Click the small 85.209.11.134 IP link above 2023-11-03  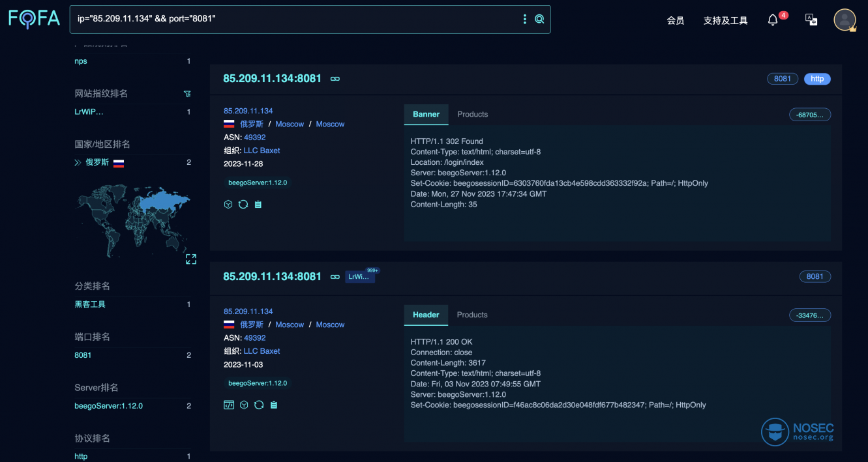[x=248, y=311]
